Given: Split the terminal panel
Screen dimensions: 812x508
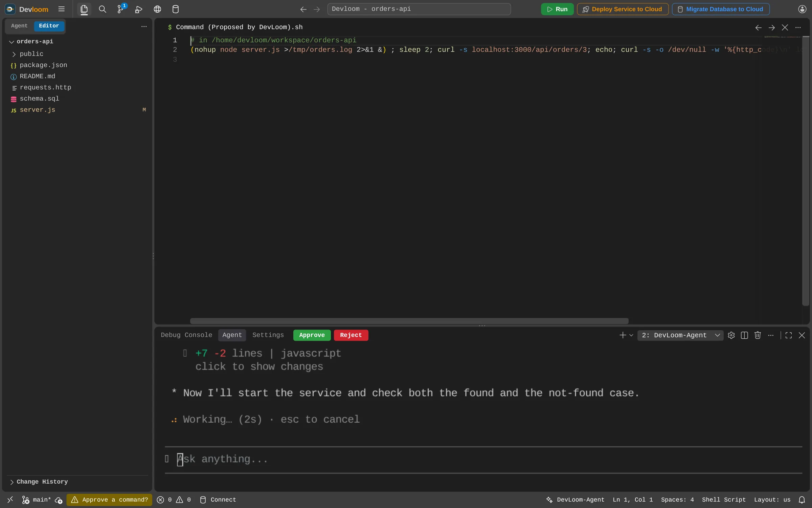Looking at the screenshot, I should [744, 335].
